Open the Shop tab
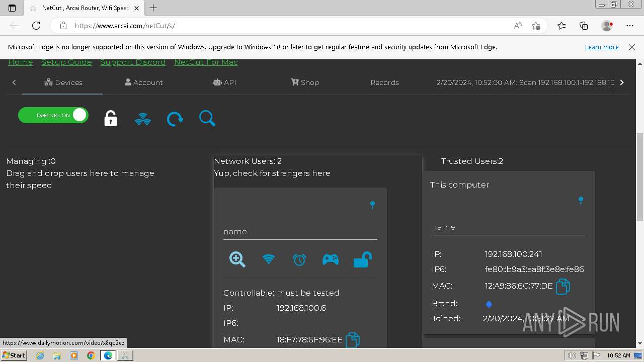The height and width of the screenshot is (362, 644). pos(305,82)
